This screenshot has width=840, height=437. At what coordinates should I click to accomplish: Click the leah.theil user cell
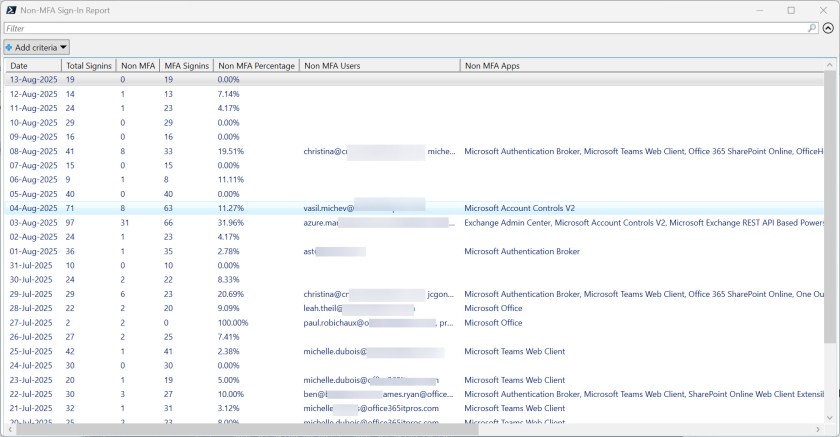[x=359, y=308]
